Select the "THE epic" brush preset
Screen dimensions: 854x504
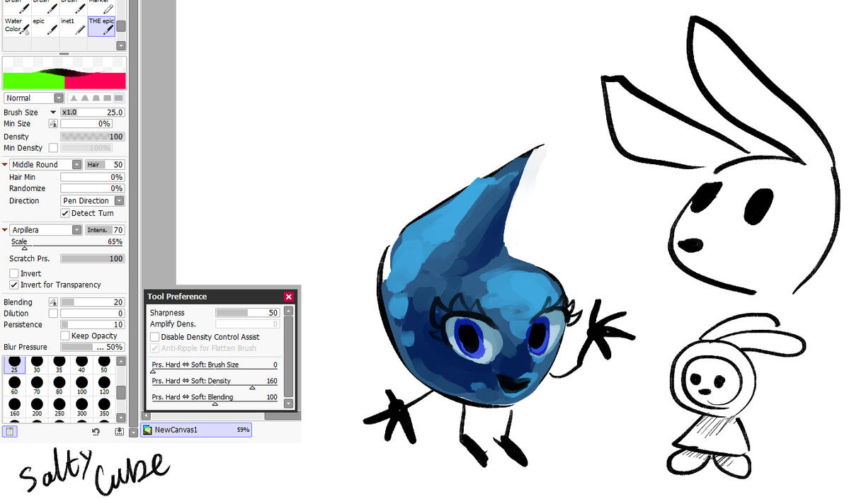click(x=101, y=26)
